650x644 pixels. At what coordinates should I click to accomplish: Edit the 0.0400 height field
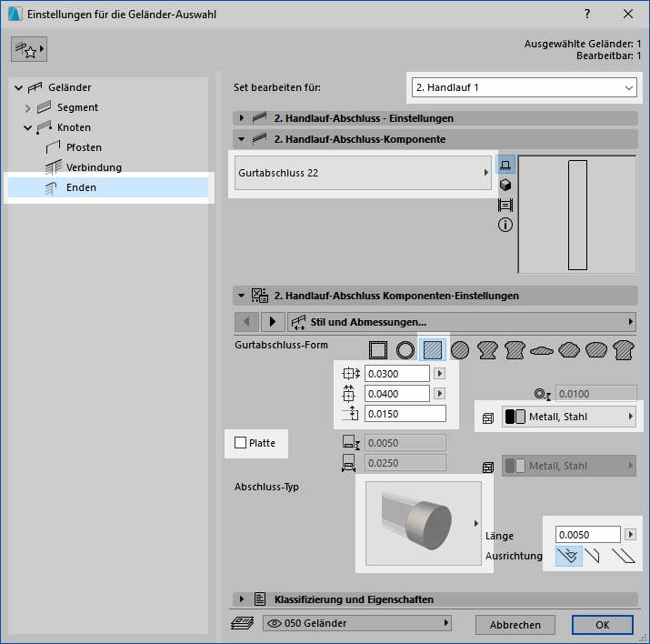[397, 394]
